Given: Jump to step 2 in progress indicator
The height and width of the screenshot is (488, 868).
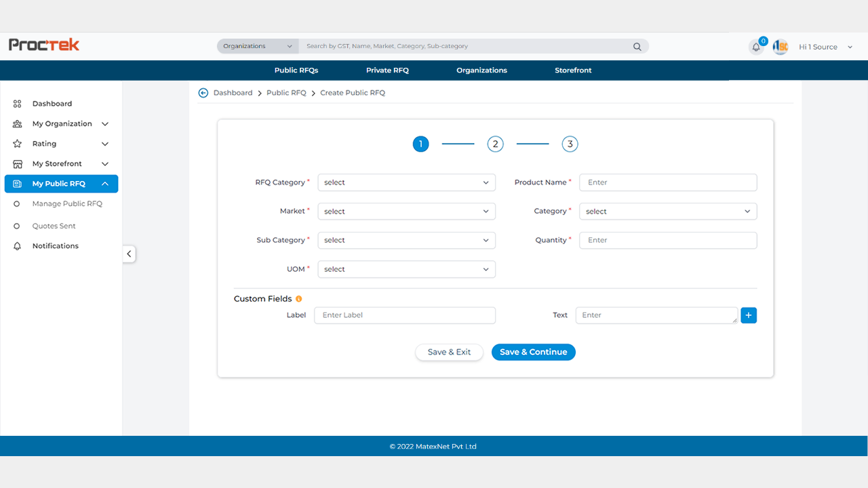Looking at the screenshot, I should pyautogui.click(x=495, y=144).
